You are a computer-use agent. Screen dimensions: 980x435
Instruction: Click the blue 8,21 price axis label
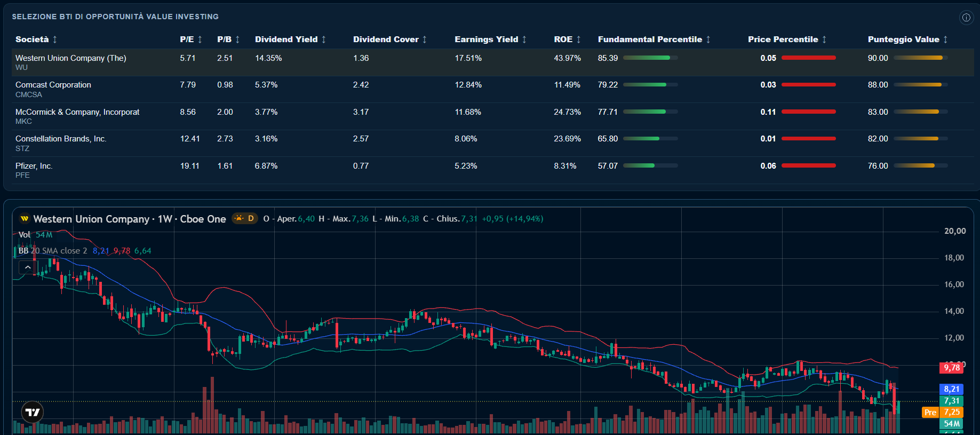tap(952, 389)
